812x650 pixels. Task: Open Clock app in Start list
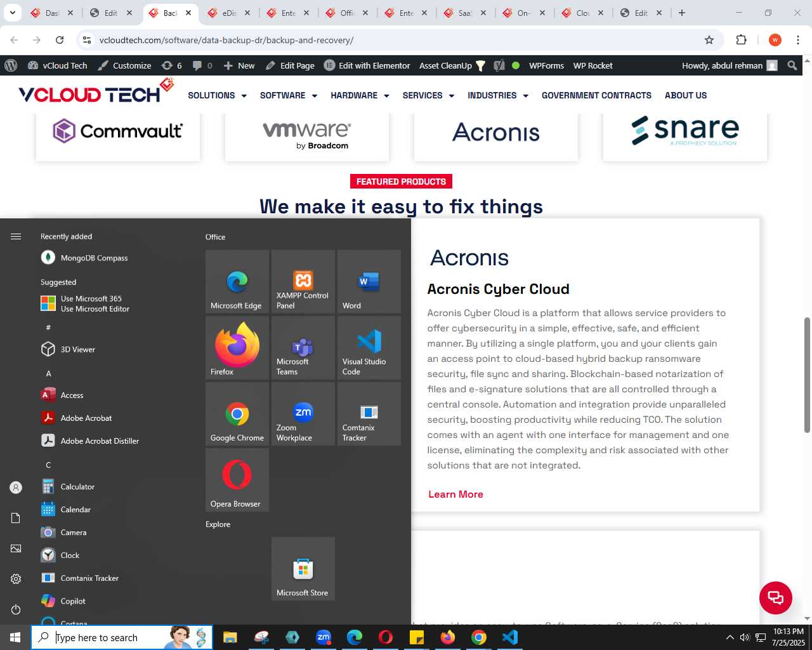[114, 555]
